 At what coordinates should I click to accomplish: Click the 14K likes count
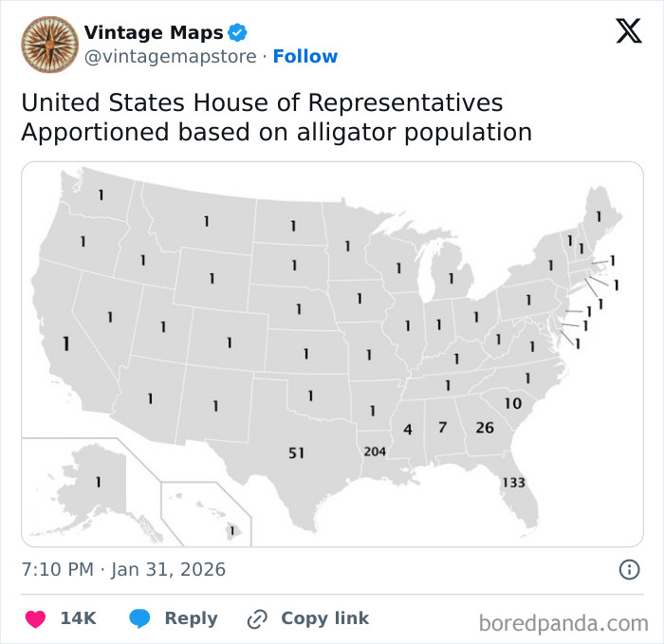click(78, 618)
